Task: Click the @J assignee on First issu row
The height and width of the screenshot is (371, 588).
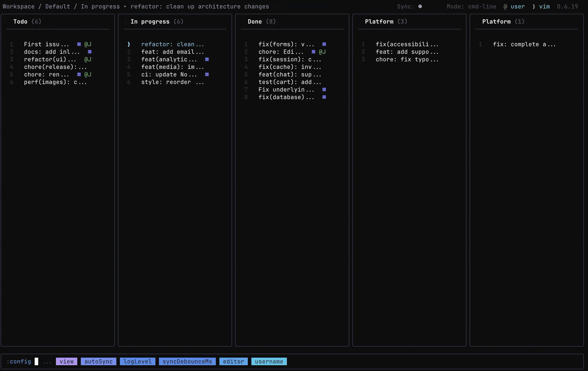Action: pos(88,44)
